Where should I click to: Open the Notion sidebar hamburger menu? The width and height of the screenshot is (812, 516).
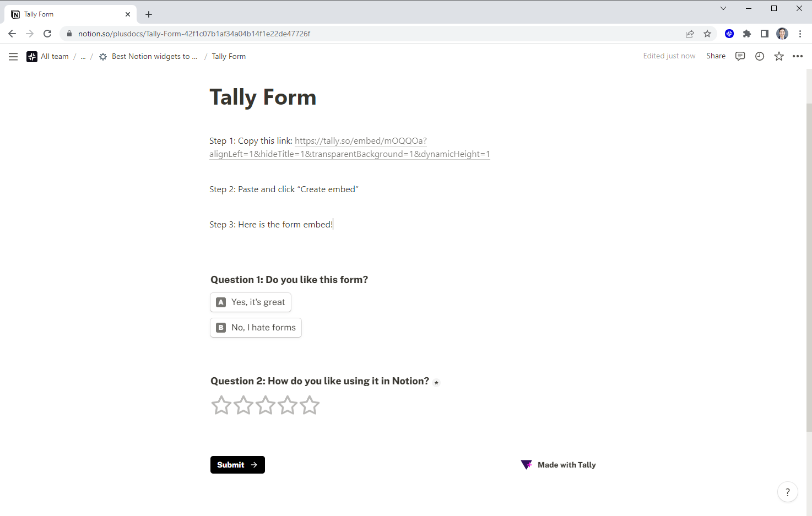[13, 57]
